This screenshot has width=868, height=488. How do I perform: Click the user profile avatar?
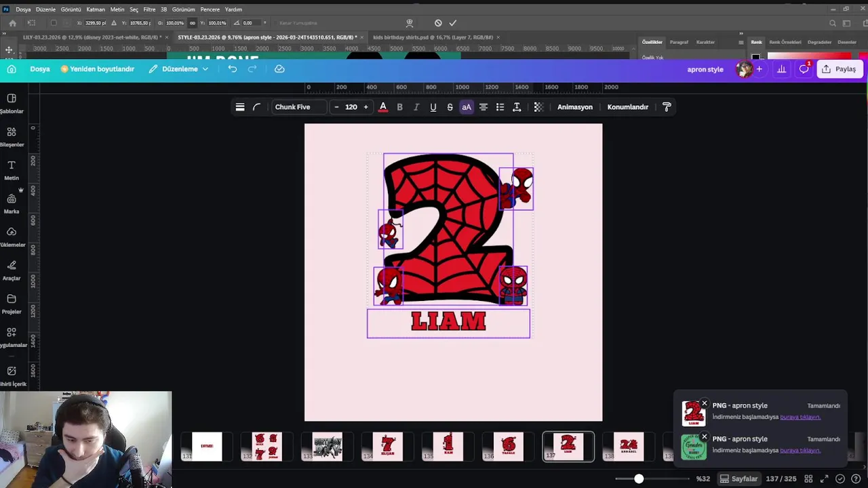coord(745,69)
